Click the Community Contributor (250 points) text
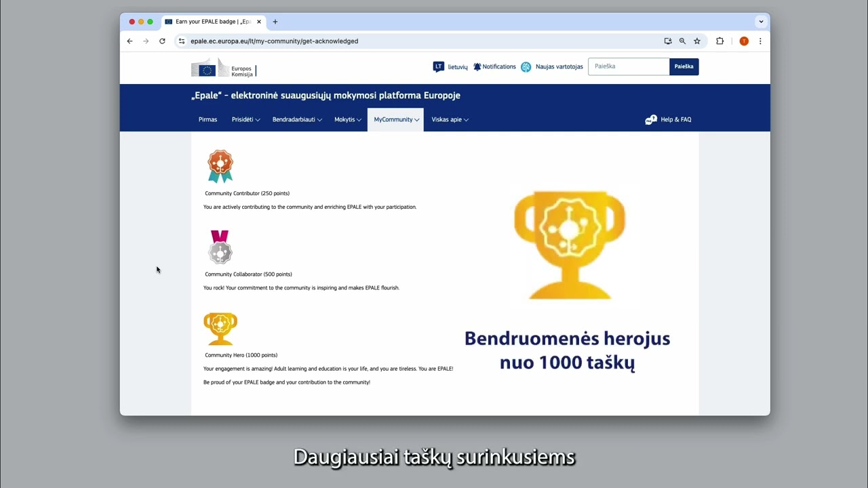Image resolution: width=868 pixels, height=488 pixels. click(x=247, y=193)
